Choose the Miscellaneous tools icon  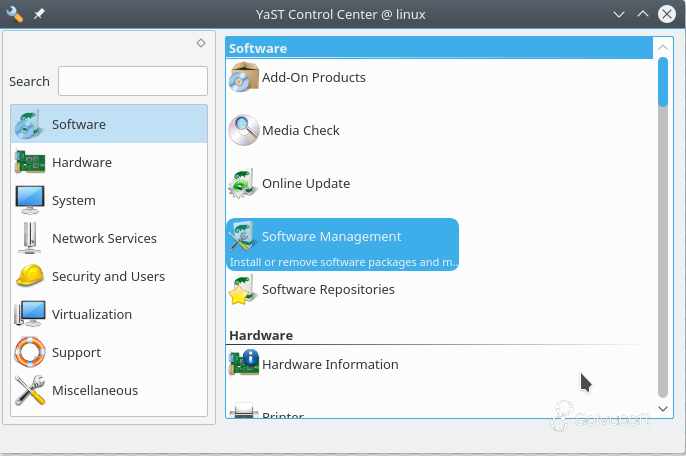pos(29,390)
